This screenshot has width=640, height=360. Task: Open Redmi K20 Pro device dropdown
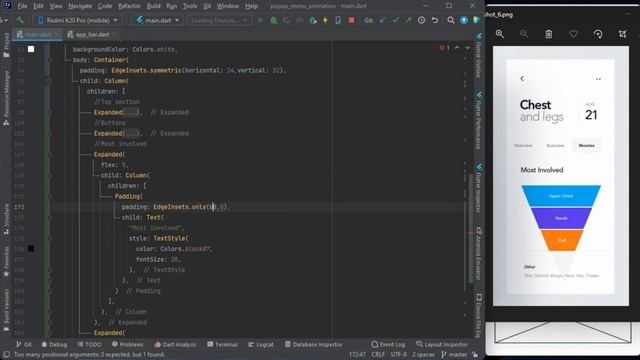point(77,20)
